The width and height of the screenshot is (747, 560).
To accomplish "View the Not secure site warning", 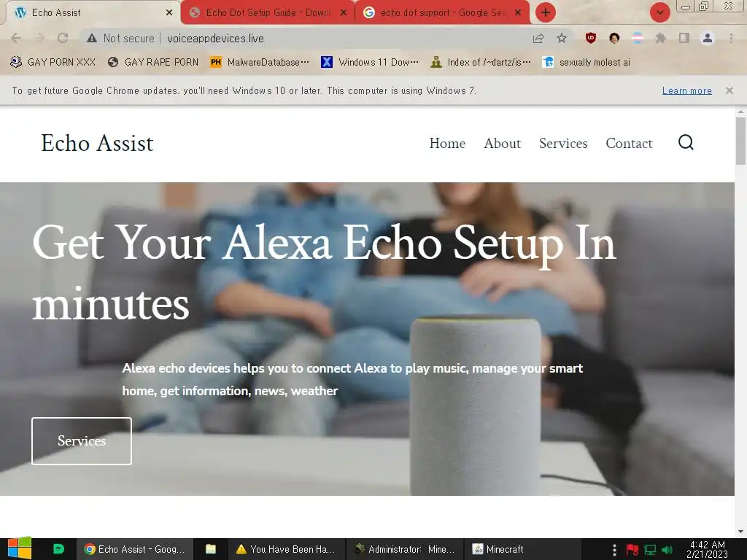I will [x=121, y=39].
